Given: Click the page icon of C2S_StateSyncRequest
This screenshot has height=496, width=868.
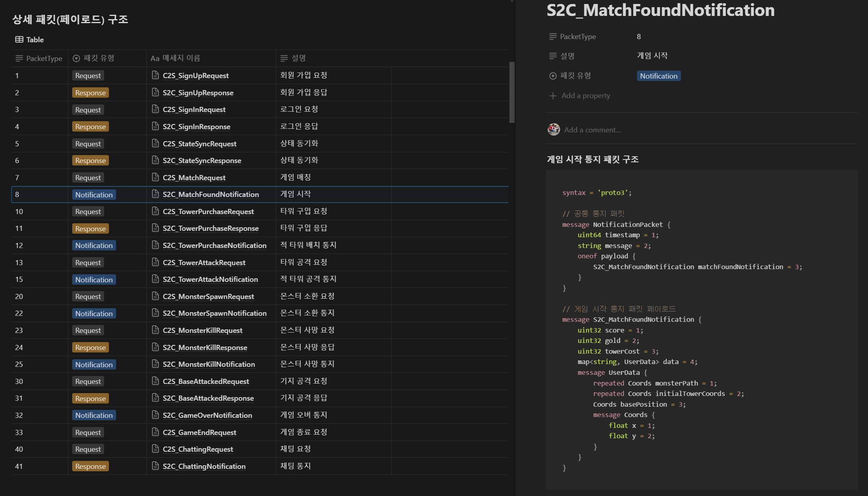Looking at the screenshot, I should click(x=156, y=143).
